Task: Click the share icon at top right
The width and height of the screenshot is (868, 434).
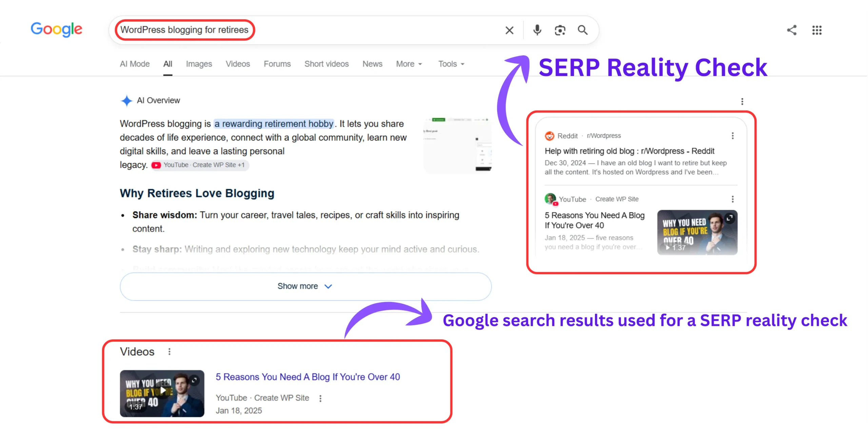Action: 791,30
